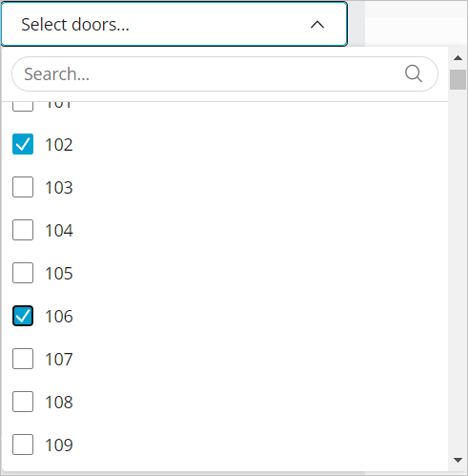Viewport: 468px width, 476px height.
Task: Choose the 104 list item label
Action: [x=59, y=231]
